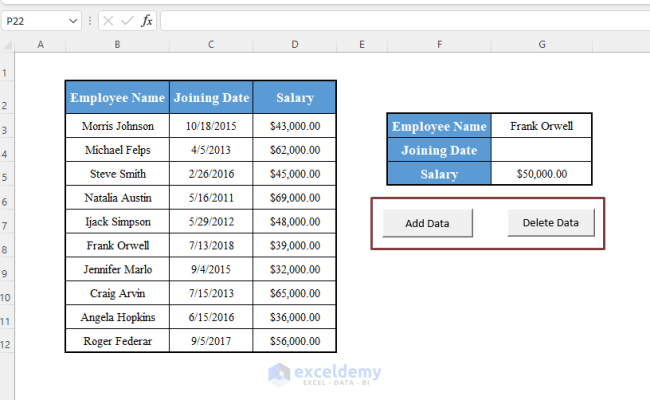Viewport: 650px width, 400px height.
Task: Select column A header
Action: tap(40, 44)
